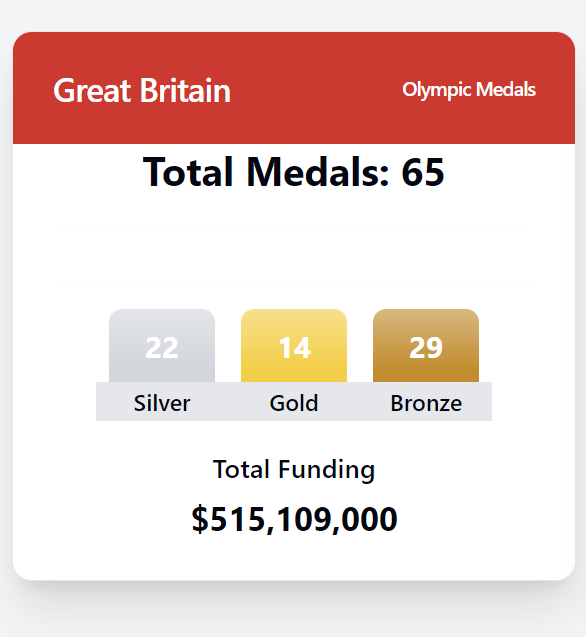Click the word Olympic in the header
Screen dimensions: 586x637
point(437,90)
